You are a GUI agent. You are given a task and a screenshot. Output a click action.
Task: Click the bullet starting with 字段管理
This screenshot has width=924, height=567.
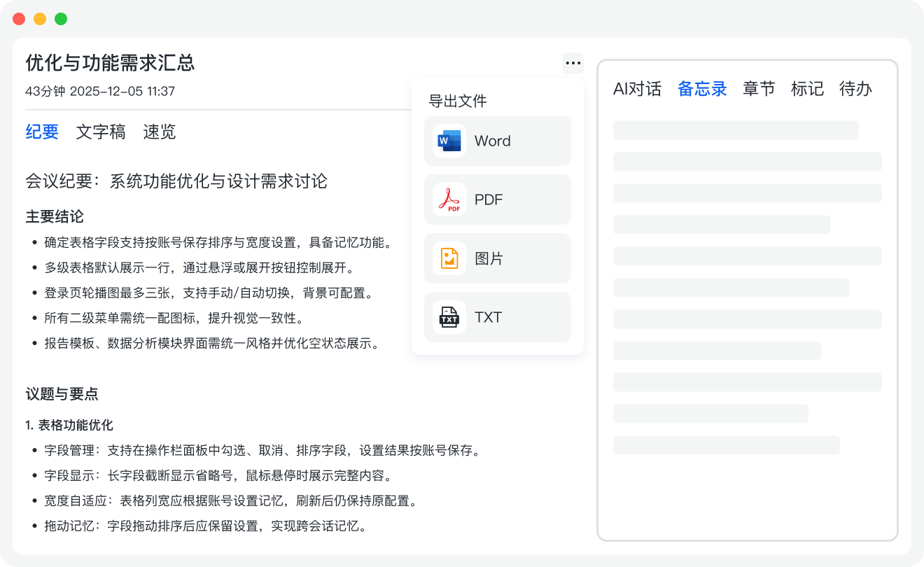(x=257, y=450)
